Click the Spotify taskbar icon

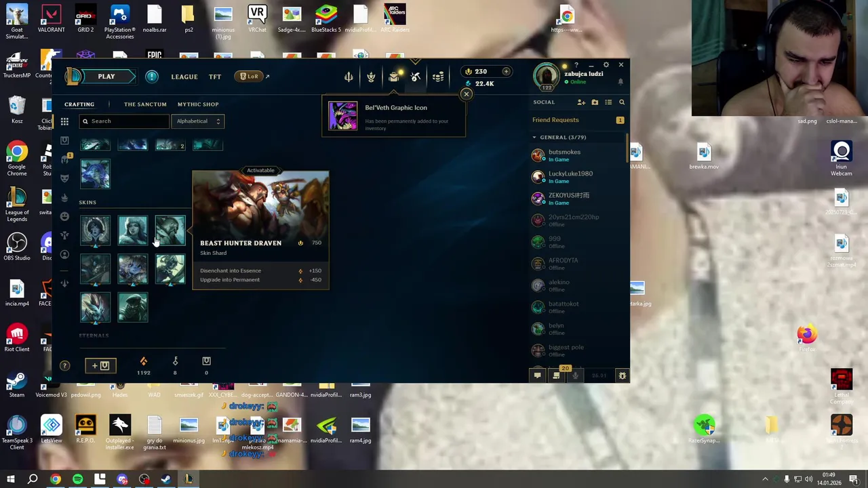coord(77,479)
